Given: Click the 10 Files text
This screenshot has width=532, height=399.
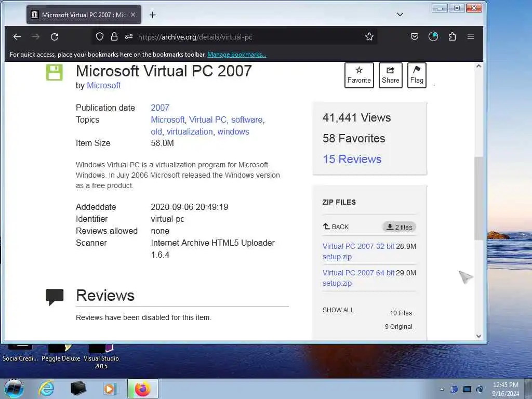Looking at the screenshot, I should tap(401, 313).
